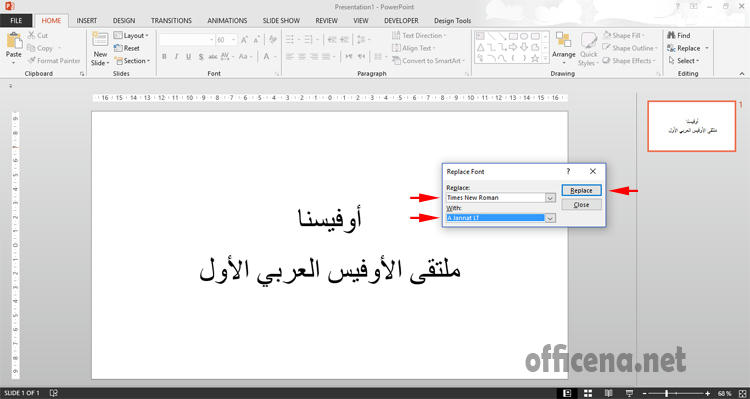The height and width of the screenshot is (399, 750).
Task: Click the Shape Effects command
Action: coord(630,61)
